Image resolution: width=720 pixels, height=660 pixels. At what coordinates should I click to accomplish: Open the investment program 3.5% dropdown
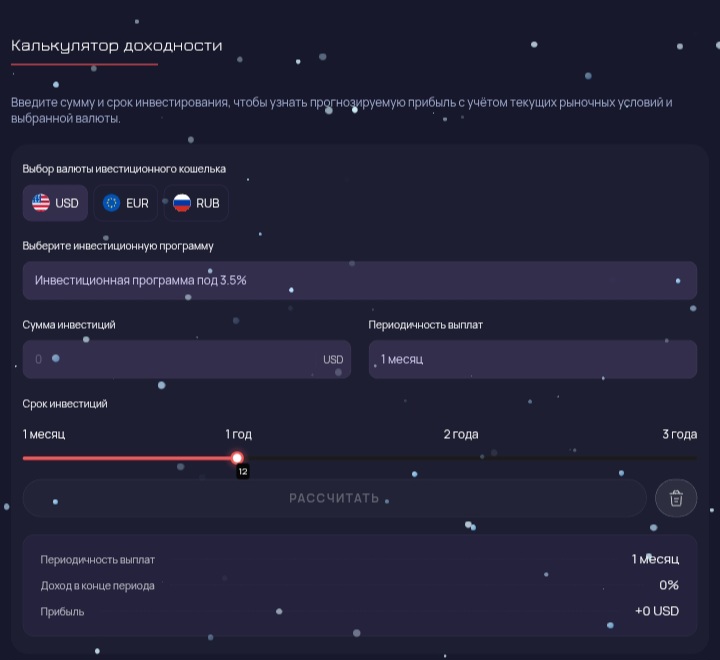(359, 281)
